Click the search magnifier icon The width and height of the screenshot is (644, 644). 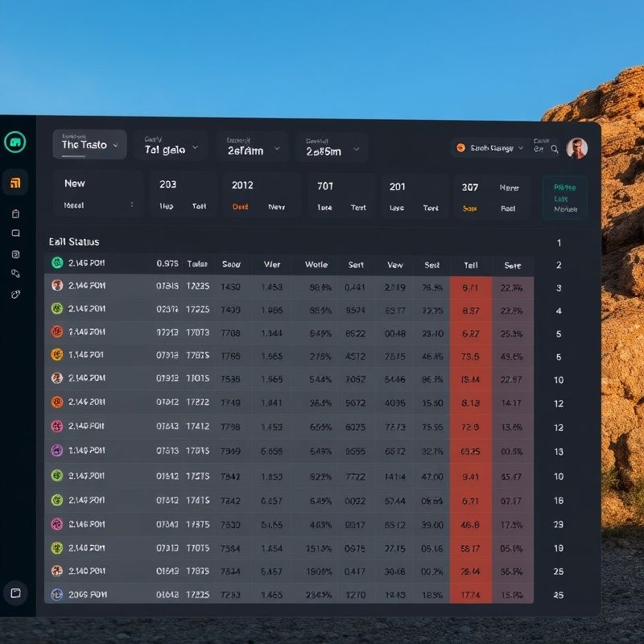coord(555,149)
